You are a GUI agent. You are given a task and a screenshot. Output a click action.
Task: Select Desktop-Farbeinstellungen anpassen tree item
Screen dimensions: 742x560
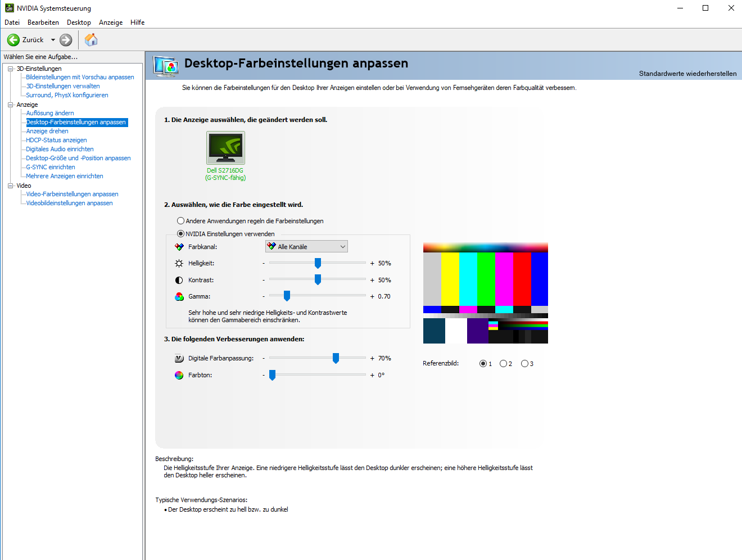coord(76,122)
